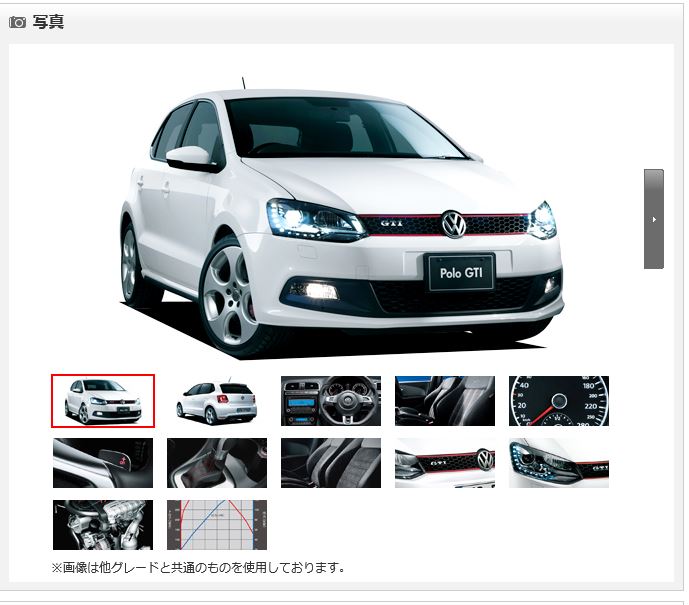Open the speedometer gauge thumbnail

point(559,401)
